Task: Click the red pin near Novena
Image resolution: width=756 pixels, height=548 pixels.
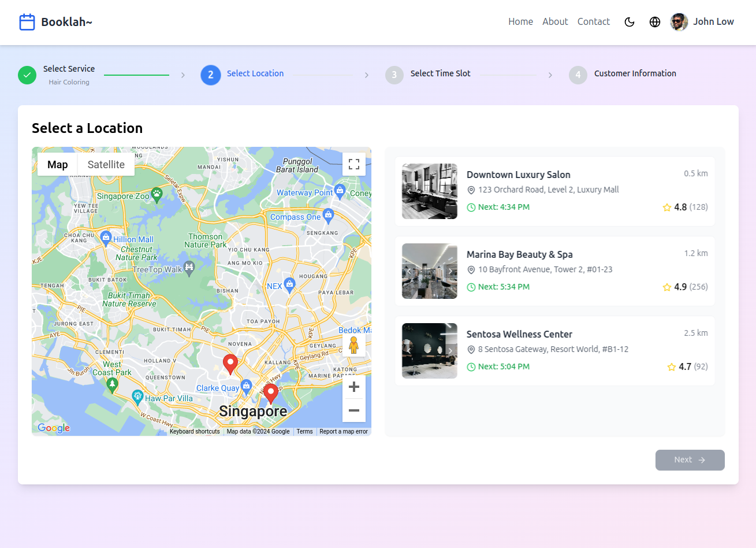Action: (230, 365)
